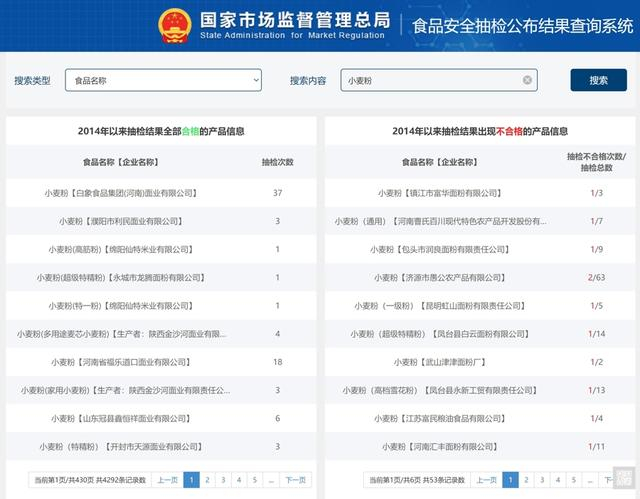Image resolution: width=640 pixels, height=499 pixels.
Task: Clear the search content field
Action: [x=527, y=80]
